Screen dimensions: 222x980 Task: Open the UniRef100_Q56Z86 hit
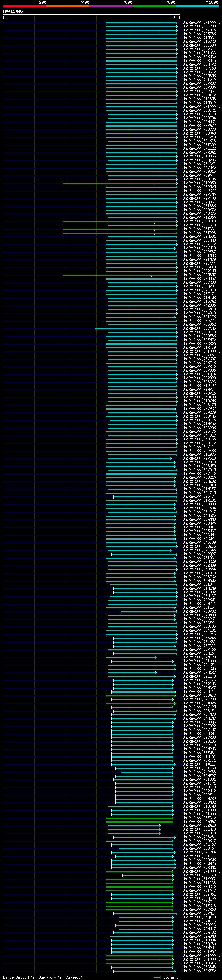(199, 34)
